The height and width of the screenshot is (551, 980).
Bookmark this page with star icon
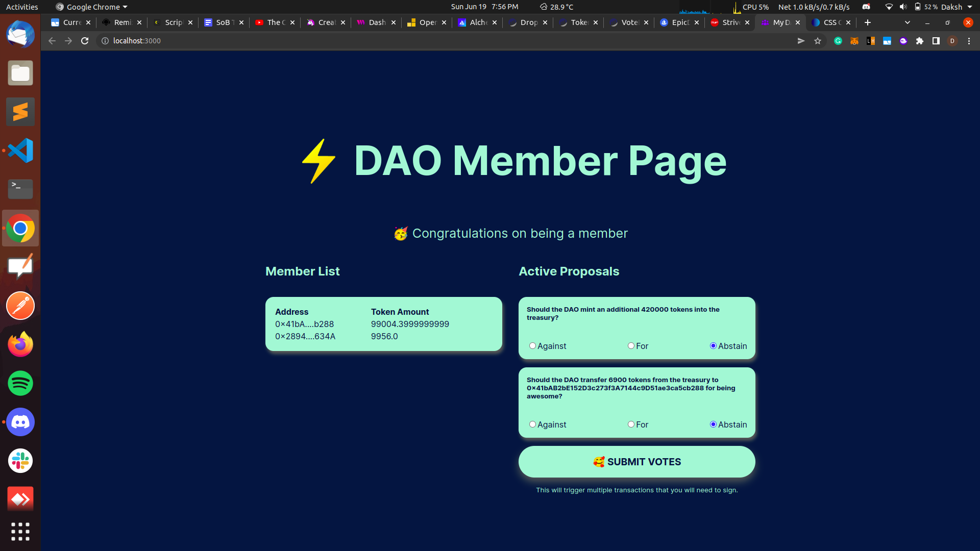(x=818, y=41)
